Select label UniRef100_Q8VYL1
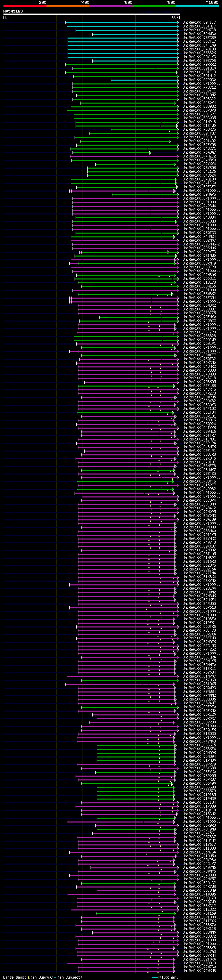This screenshot has height=980, width=222. coord(199,91)
